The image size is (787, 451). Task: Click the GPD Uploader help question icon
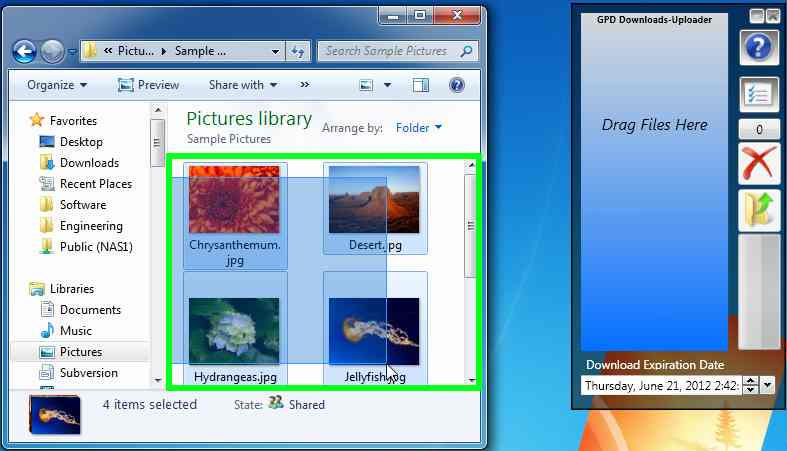758,47
